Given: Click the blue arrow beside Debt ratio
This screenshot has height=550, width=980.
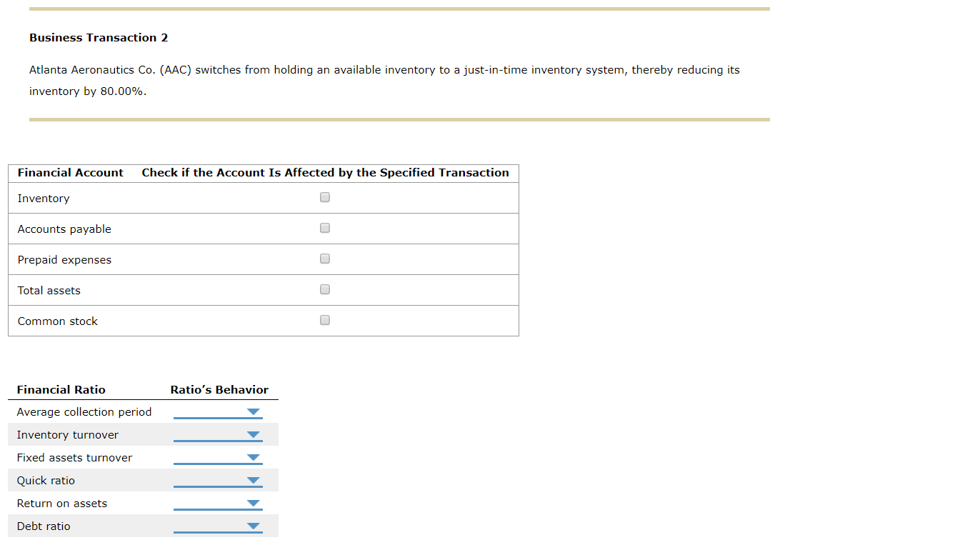Looking at the screenshot, I should tap(253, 526).
